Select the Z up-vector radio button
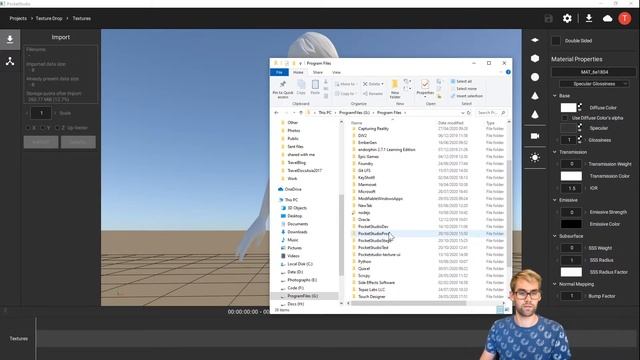640x360 pixels. click(57, 128)
